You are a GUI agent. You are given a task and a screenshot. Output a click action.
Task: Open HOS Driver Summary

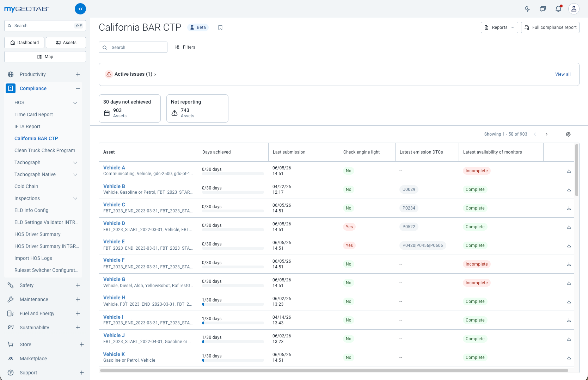click(37, 234)
